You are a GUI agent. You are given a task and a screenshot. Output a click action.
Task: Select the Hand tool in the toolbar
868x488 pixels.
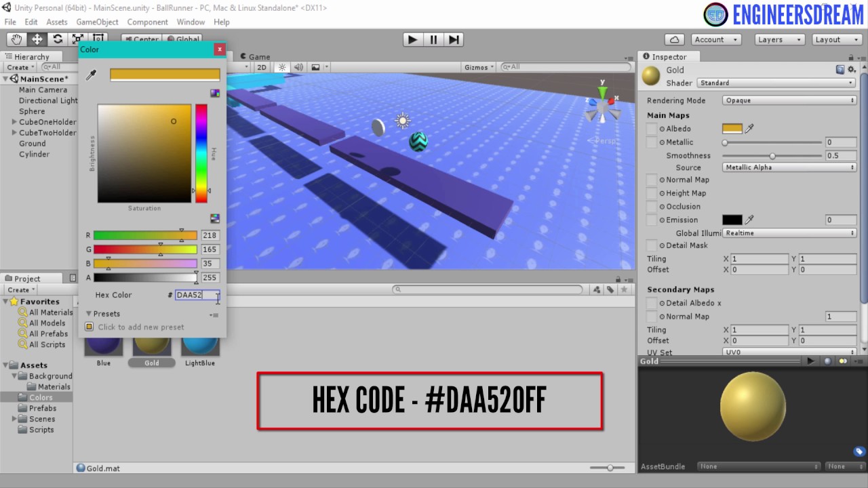coord(16,39)
